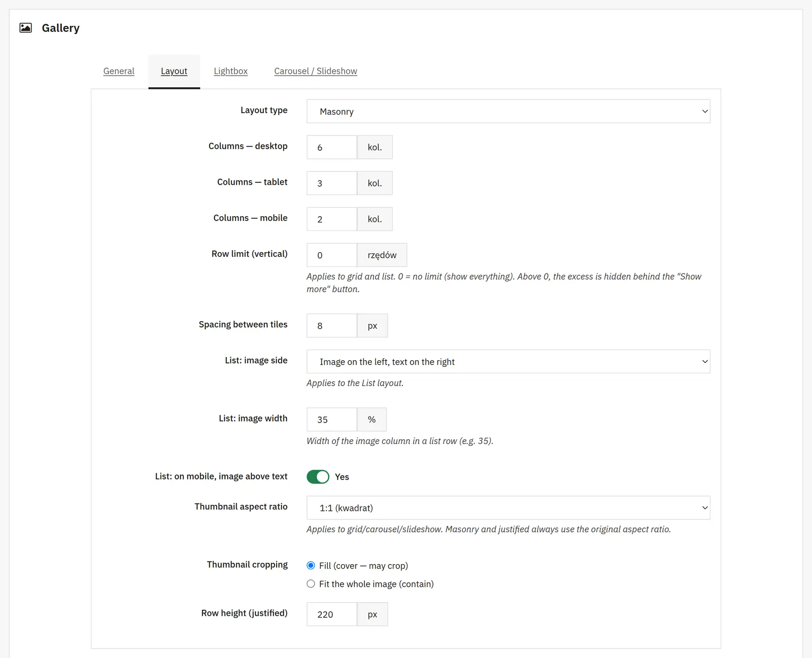812x658 pixels.
Task: Expand the Layout type dropdown
Action: tap(508, 111)
